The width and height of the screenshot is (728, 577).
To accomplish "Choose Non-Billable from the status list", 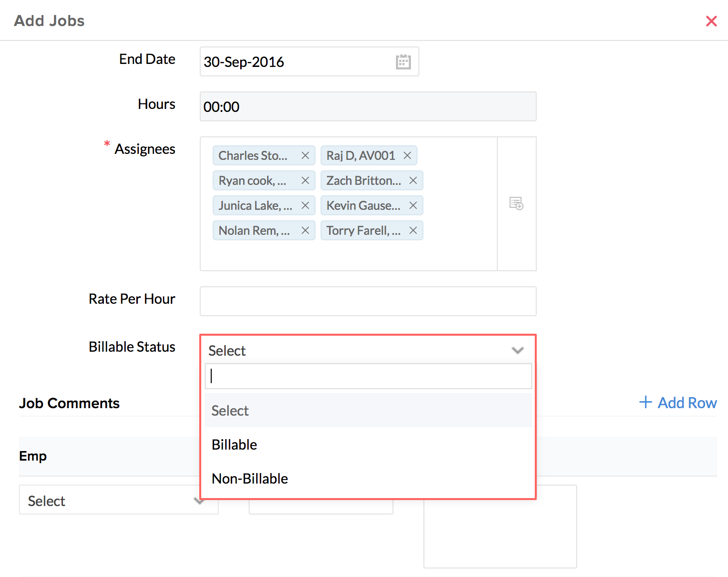I will [250, 479].
